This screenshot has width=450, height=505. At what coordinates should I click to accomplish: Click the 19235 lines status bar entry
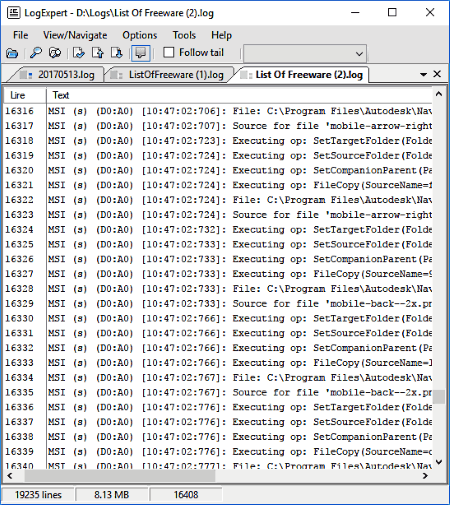click(x=38, y=494)
